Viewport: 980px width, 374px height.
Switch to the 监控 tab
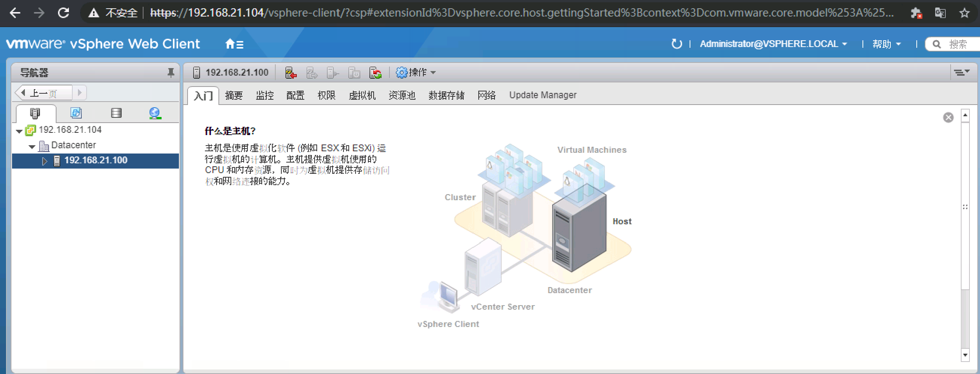coord(265,95)
